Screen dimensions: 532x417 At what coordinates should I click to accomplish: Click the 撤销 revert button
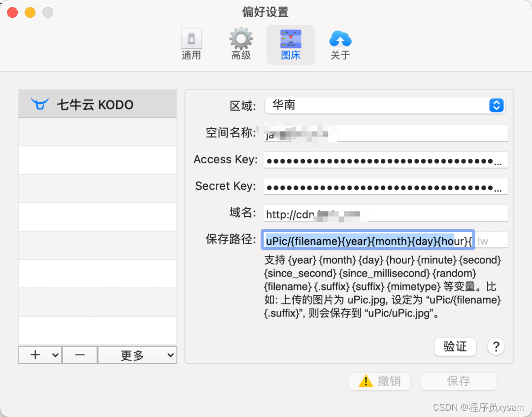[379, 381]
